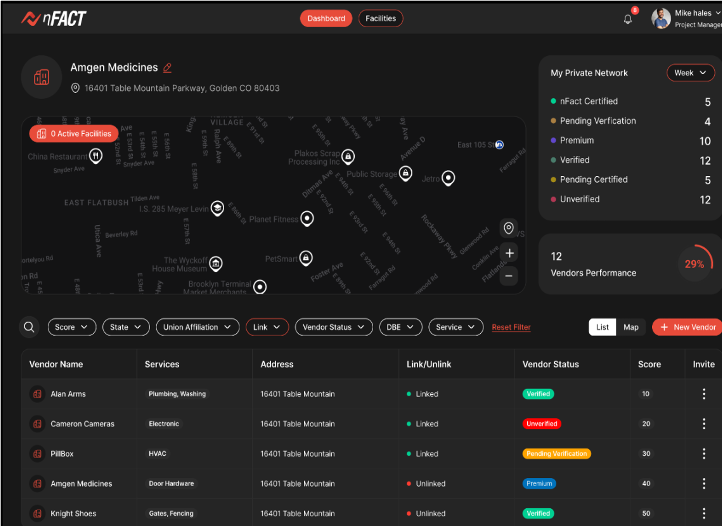Edit Amgen Medicines name pencil icon
The image size is (722, 526).
point(167,68)
